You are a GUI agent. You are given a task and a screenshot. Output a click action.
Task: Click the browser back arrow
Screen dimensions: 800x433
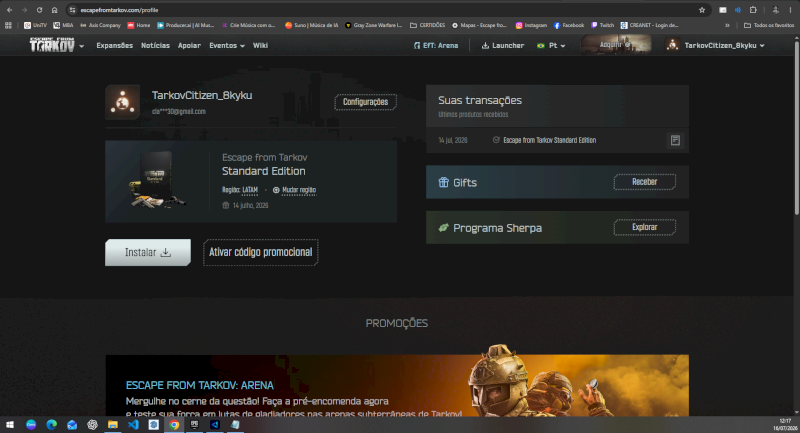9,10
